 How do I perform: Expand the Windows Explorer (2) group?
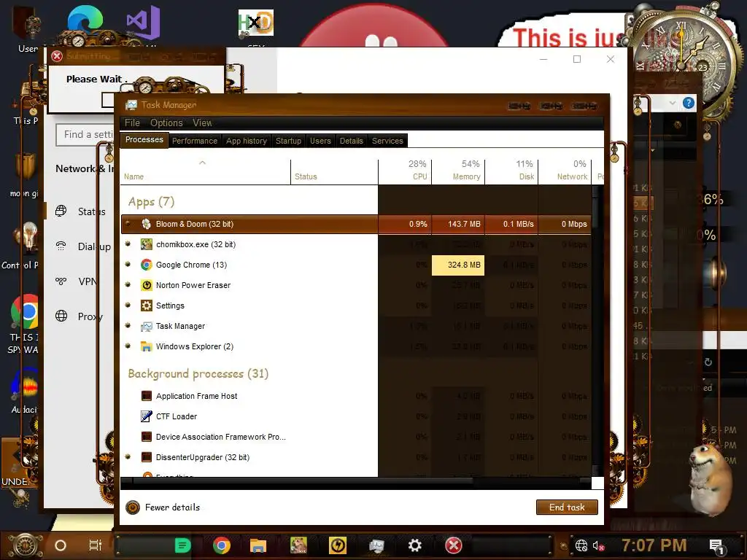[x=128, y=346]
